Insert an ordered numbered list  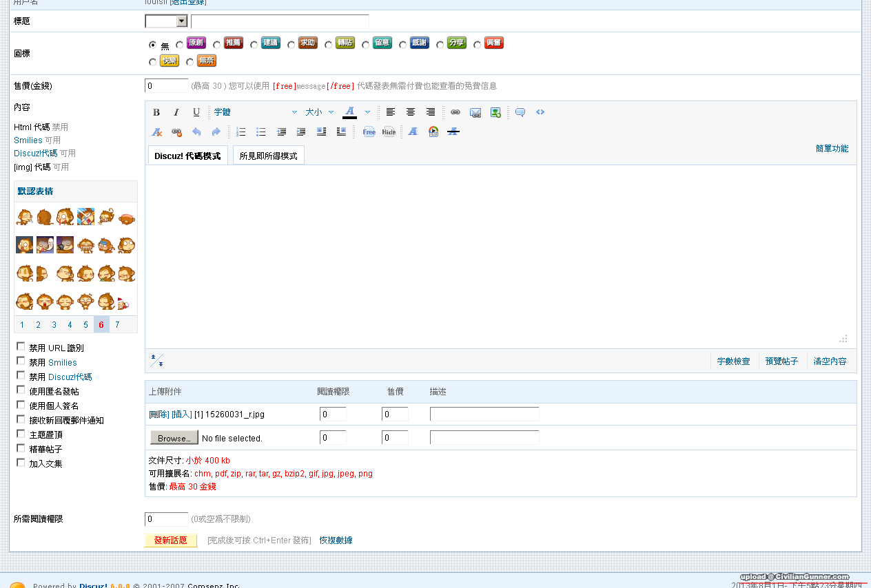pos(241,132)
